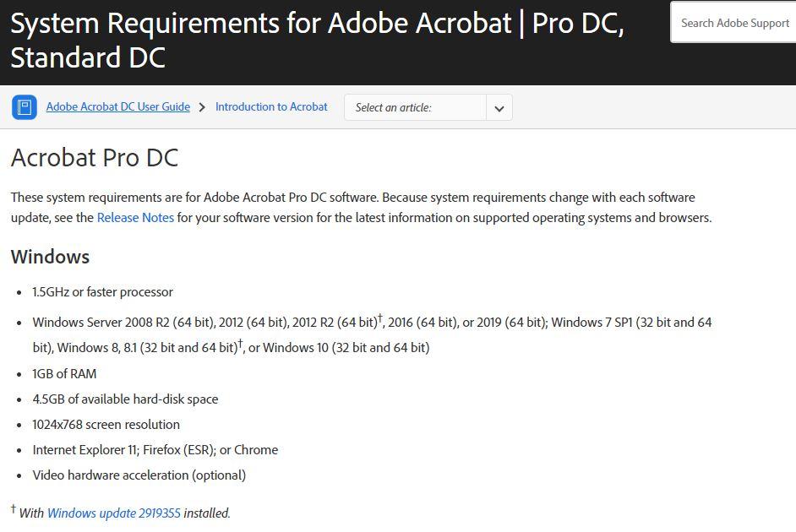796x532 pixels.
Task: Click the blue user guide book icon
Action: point(25,106)
